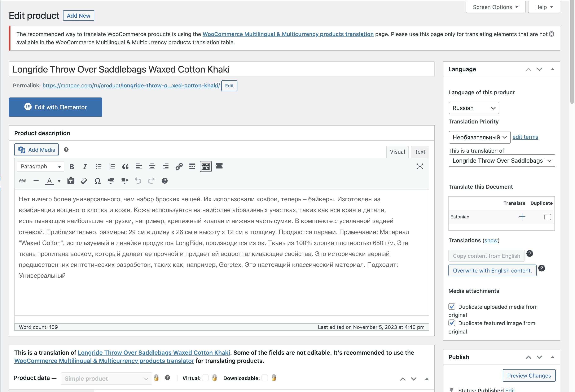Screen dimensions: 575x392
Task: Click the Add Media button
Action: pos(36,150)
